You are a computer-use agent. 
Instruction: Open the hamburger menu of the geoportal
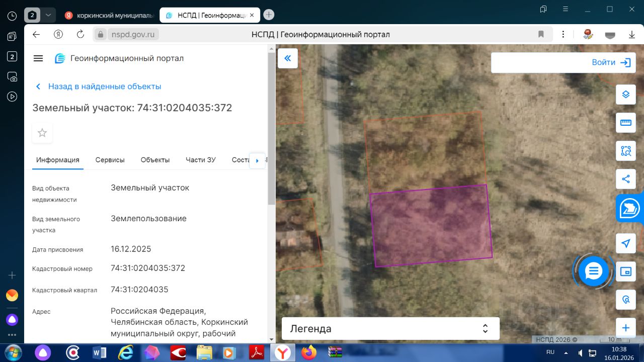point(38,58)
